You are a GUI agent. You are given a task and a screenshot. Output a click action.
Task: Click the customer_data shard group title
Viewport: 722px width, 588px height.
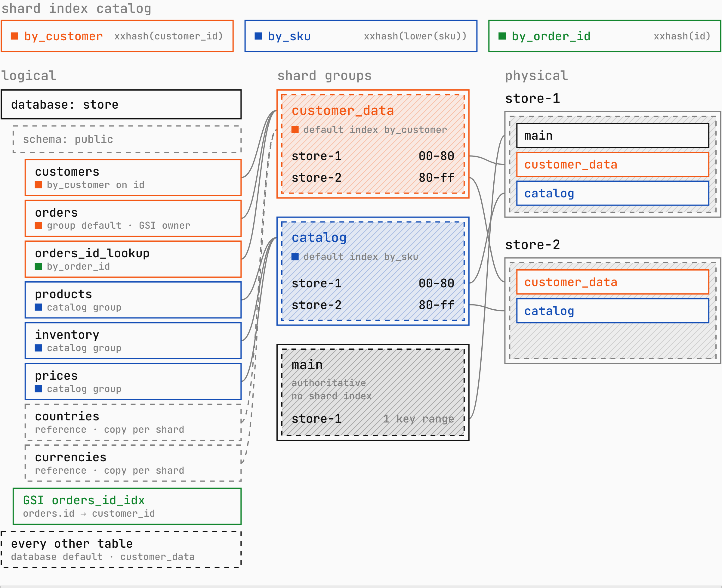click(x=343, y=111)
